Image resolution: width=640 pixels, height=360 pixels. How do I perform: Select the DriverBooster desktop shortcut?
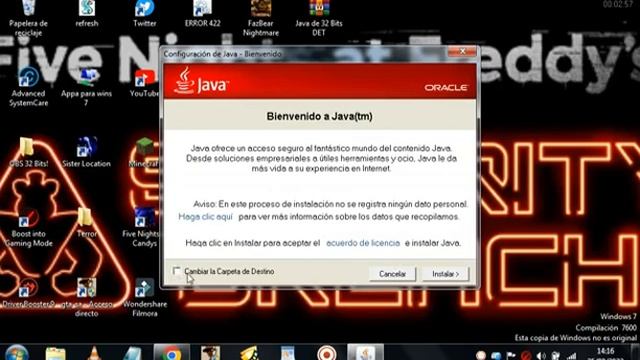[28, 294]
